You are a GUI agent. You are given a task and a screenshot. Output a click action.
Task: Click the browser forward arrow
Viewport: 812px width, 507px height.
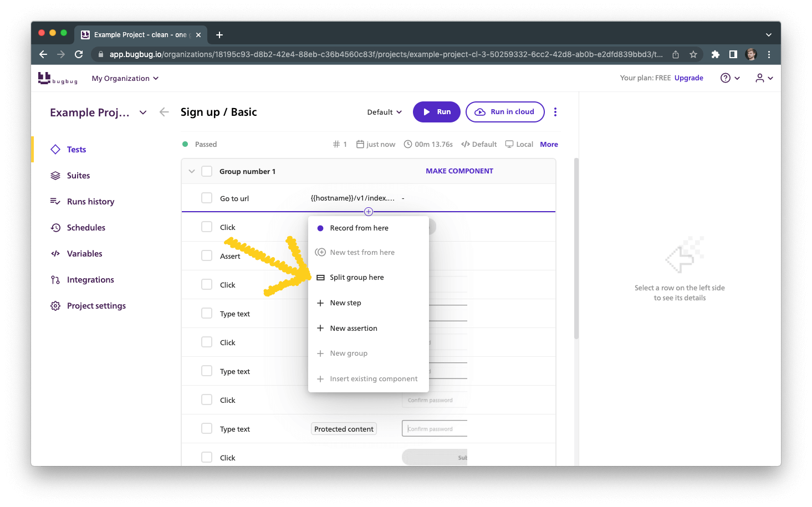tap(61, 54)
